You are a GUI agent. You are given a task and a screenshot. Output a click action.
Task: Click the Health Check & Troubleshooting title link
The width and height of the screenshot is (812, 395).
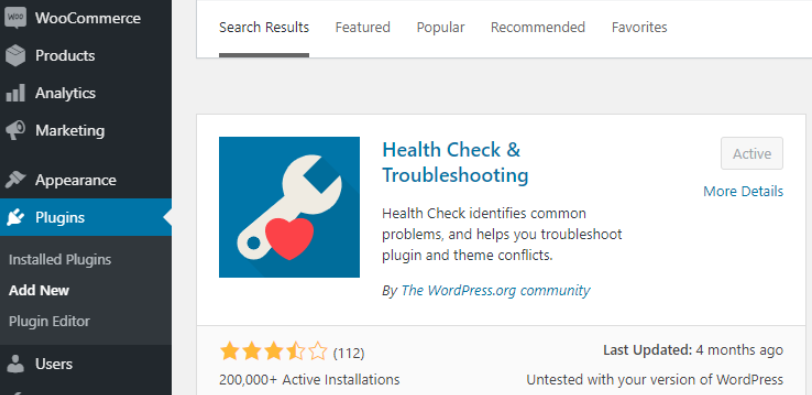[x=455, y=163]
